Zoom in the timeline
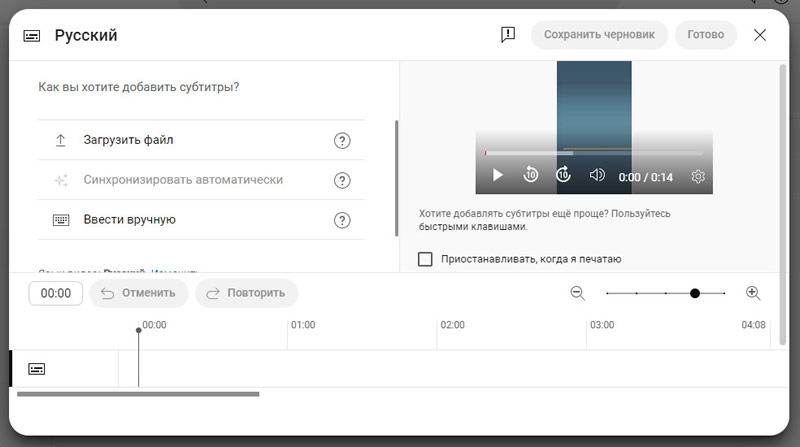Screen dimensions: 800x447 tap(753, 293)
